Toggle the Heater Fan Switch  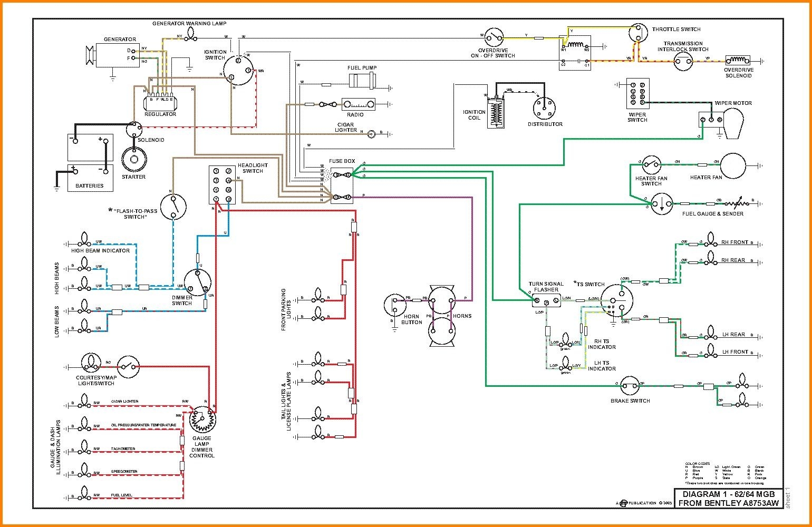tap(652, 165)
